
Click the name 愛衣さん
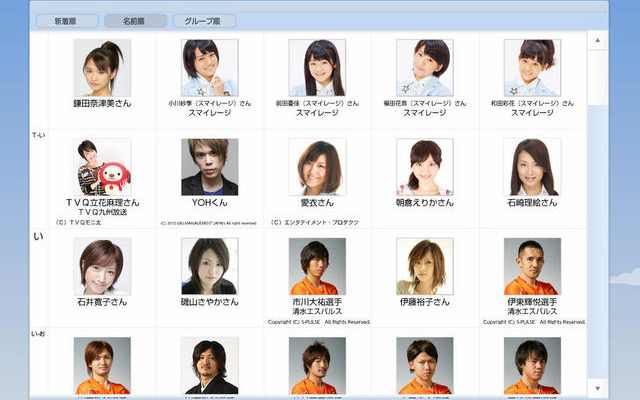point(317,202)
